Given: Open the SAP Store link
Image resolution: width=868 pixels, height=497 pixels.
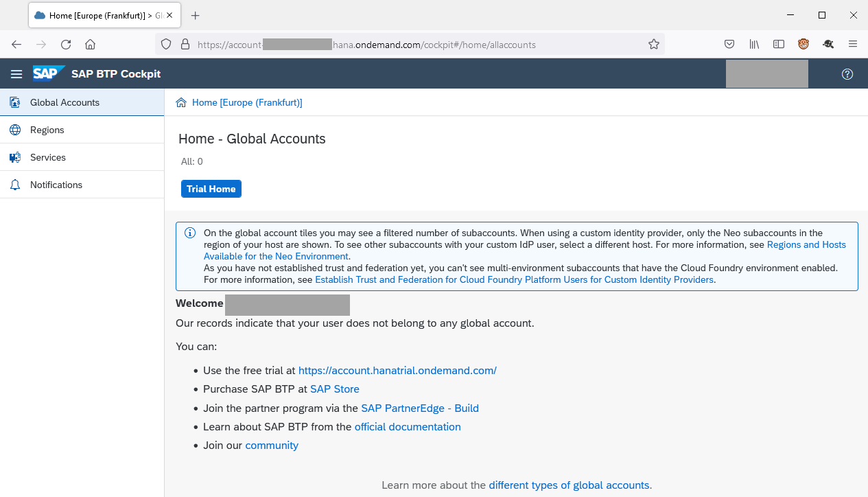Looking at the screenshot, I should (335, 389).
